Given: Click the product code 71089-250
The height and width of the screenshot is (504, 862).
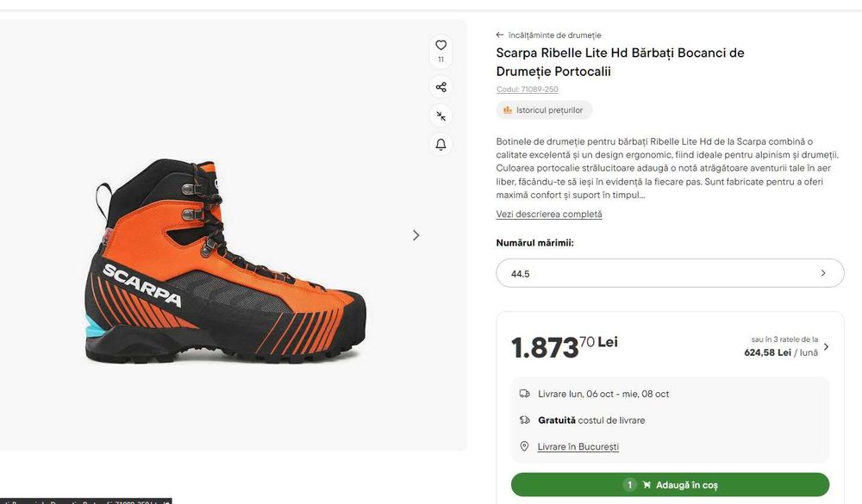Looking at the screenshot, I should tap(527, 90).
